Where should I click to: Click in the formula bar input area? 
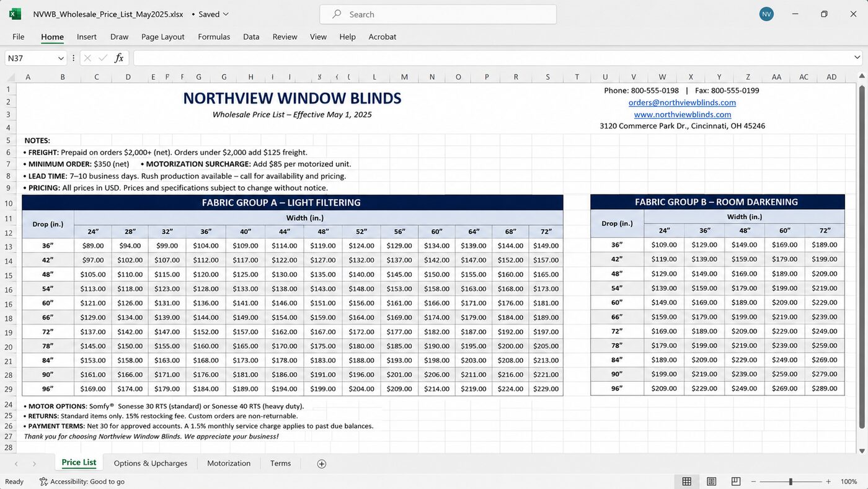pyautogui.click(x=492, y=58)
